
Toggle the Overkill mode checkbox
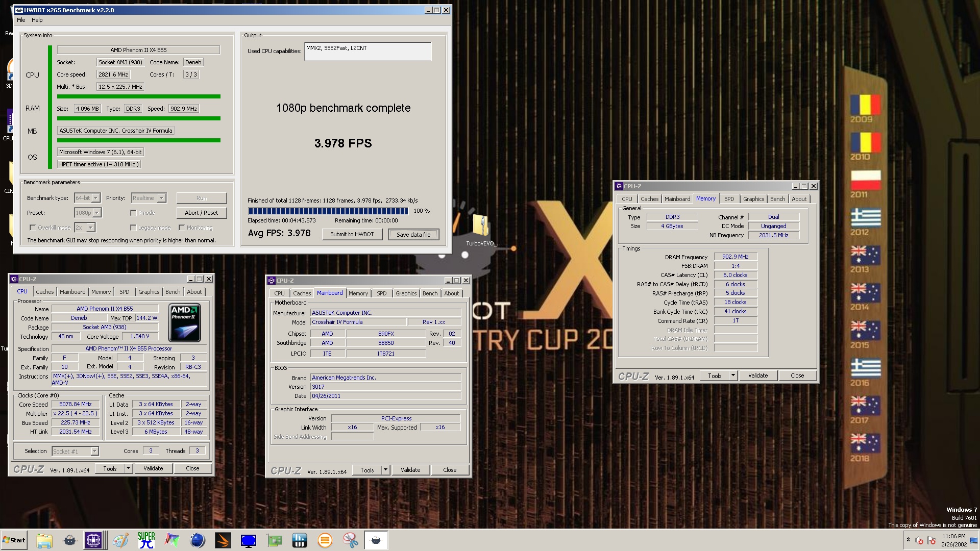click(33, 228)
